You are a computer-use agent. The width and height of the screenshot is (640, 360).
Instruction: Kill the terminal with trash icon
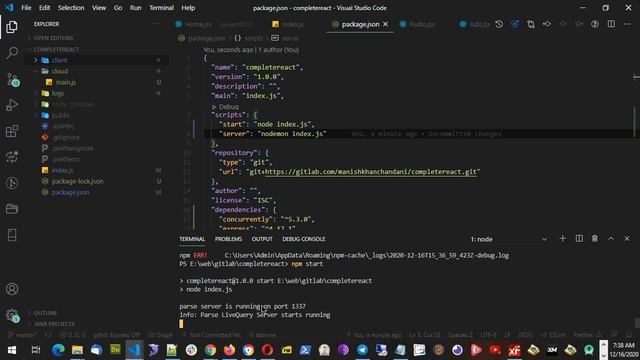tap(595, 239)
